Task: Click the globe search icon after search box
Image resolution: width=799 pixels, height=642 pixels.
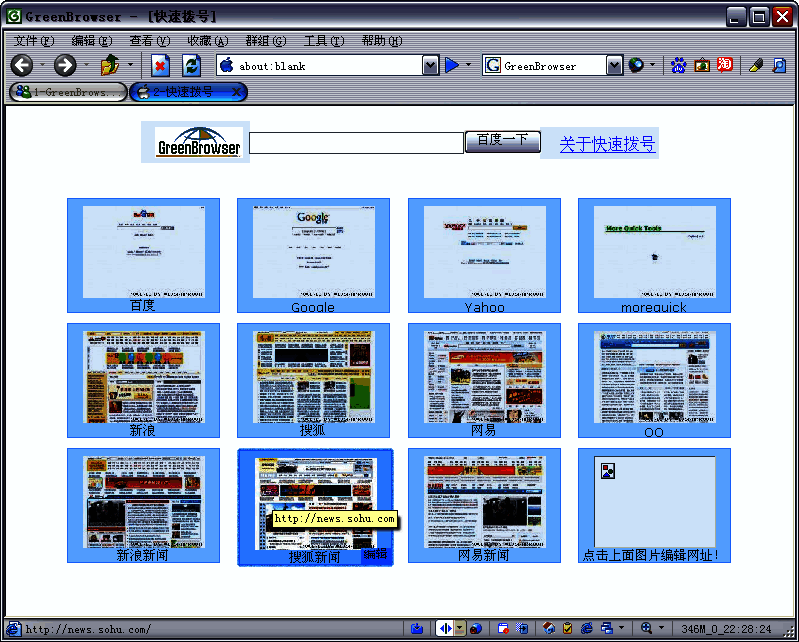Action: (635, 65)
